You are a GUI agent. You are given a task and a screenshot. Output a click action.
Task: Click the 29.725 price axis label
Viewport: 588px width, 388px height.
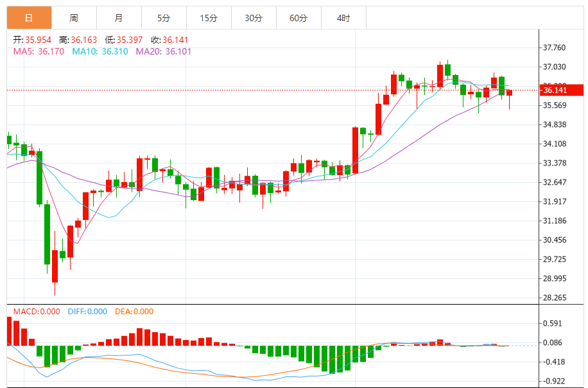click(555, 259)
